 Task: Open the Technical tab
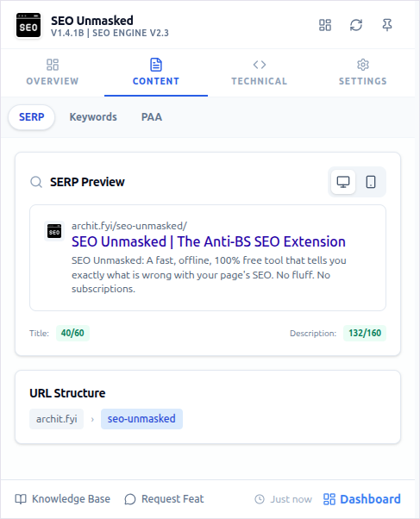point(260,72)
